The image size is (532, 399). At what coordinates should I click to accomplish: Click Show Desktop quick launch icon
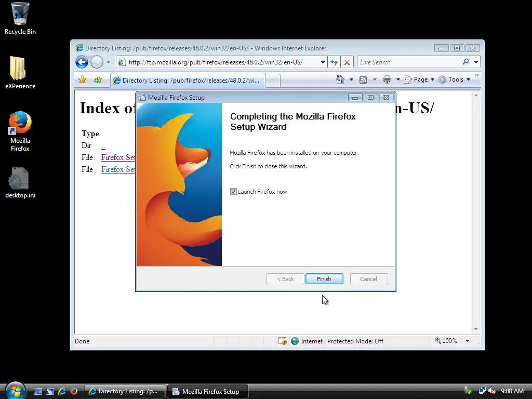pyautogui.click(x=37, y=391)
